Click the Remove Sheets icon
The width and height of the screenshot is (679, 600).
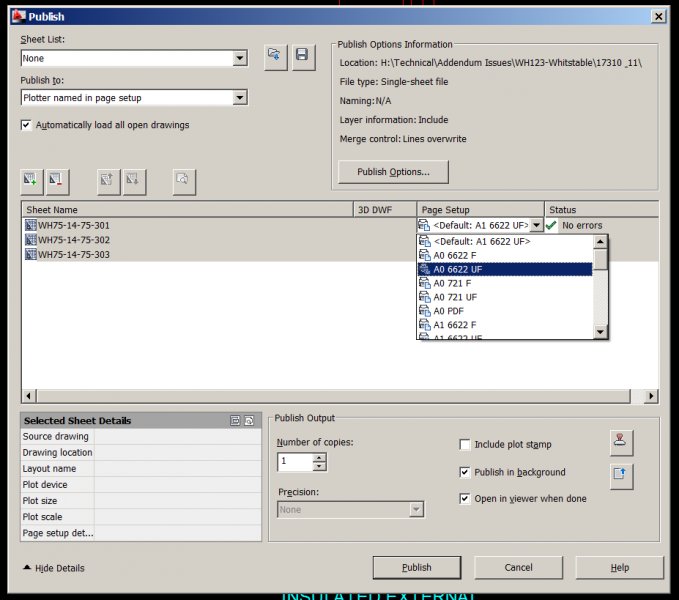click(x=57, y=181)
